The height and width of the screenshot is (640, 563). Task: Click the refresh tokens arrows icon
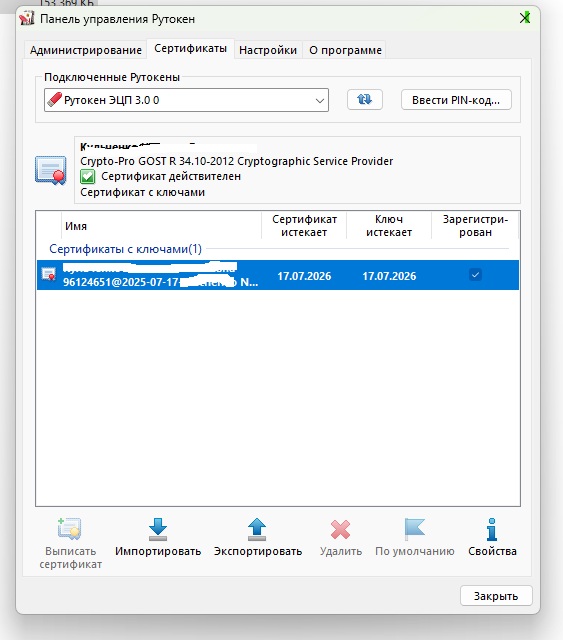365,99
